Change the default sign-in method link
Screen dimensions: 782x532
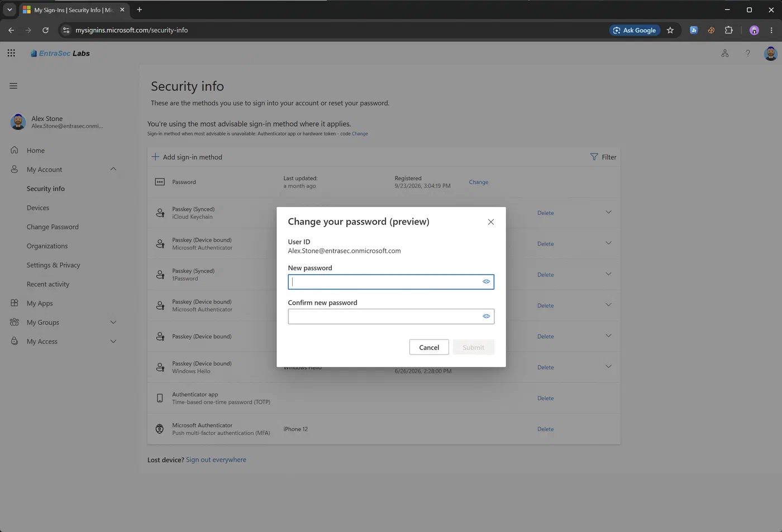[x=360, y=134]
